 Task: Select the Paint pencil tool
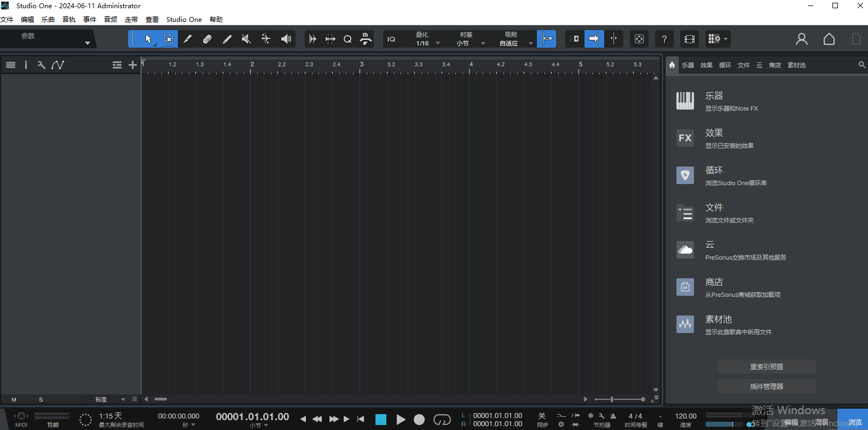227,39
